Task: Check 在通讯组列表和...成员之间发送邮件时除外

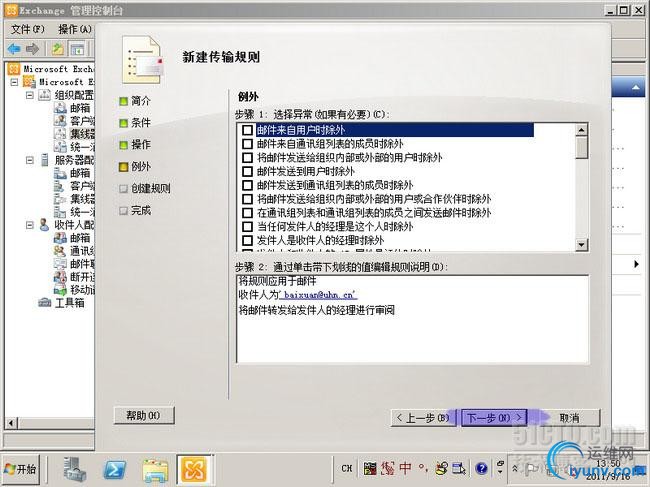Action: [247, 213]
